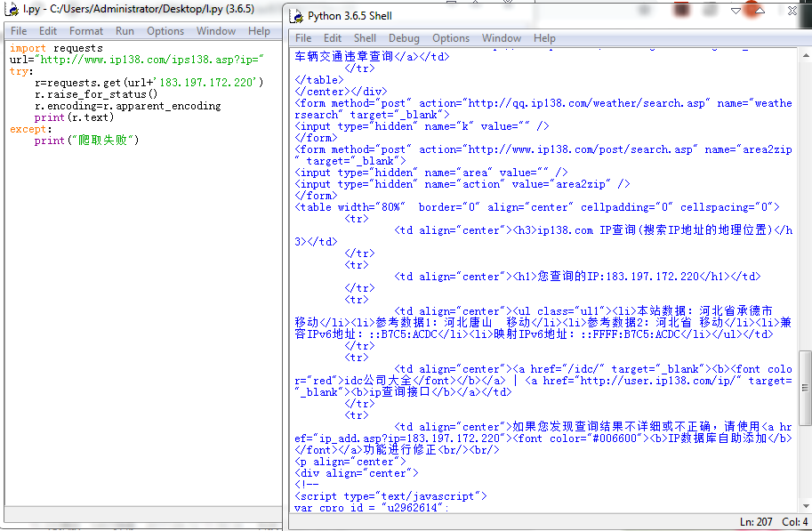This screenshot has width=812, height=531.
Task: Open Help menu in l.py editor window
Action: 259,31
